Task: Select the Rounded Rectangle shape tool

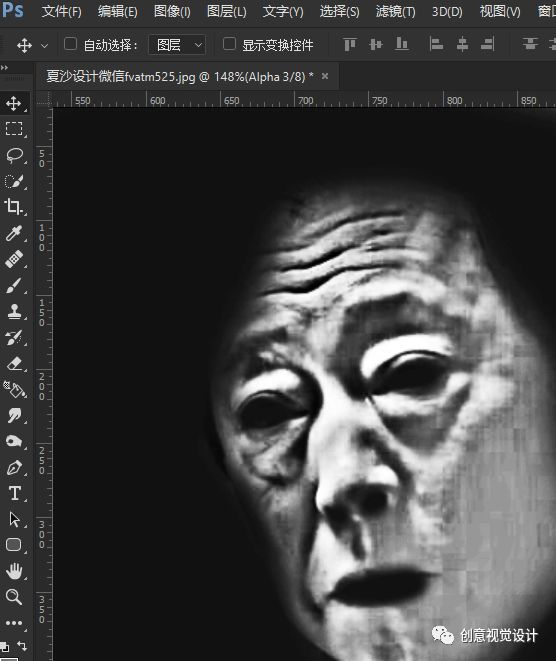Action: (x=14, y=545)
